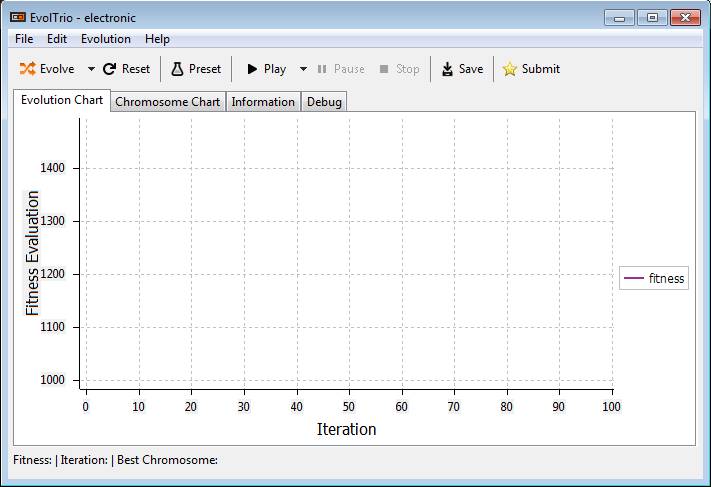Select the Evolution Chart tab
This screenshot has width=711, height=487.
coord(62,100)
